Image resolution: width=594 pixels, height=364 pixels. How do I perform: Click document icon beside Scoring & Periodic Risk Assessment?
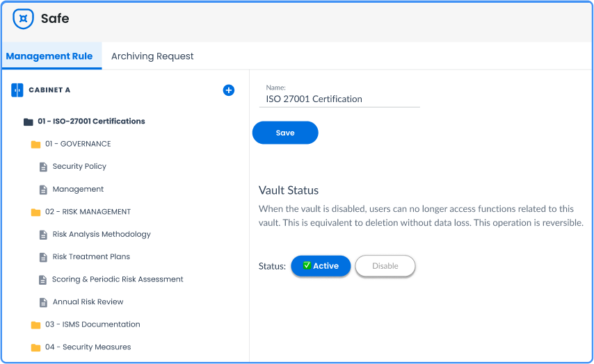click(x=43, y=280)
